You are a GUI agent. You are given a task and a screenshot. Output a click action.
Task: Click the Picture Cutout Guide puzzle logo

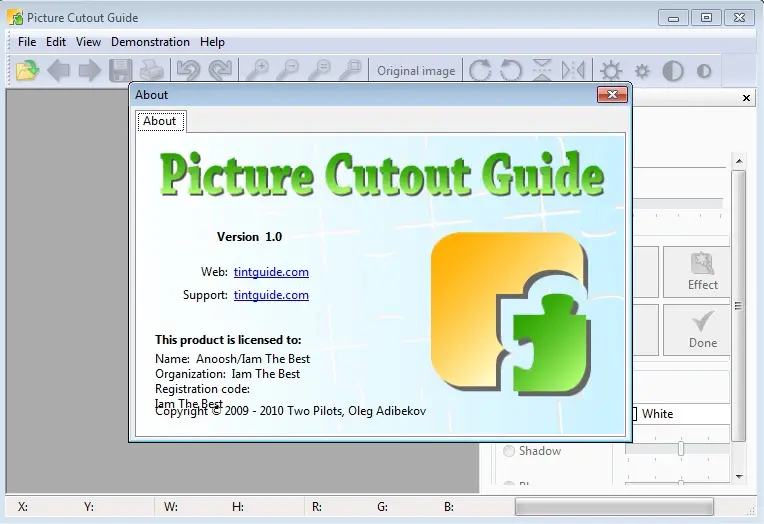[511, 312]
